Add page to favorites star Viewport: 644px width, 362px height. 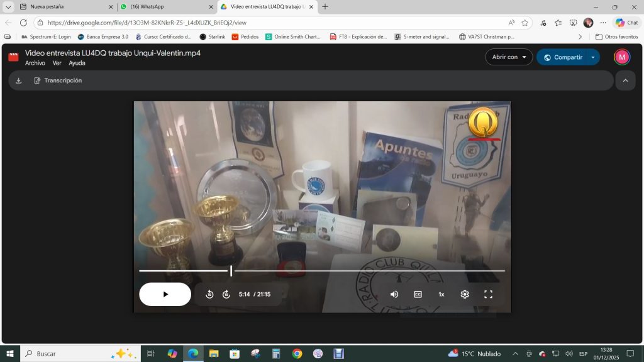[525, 23]
